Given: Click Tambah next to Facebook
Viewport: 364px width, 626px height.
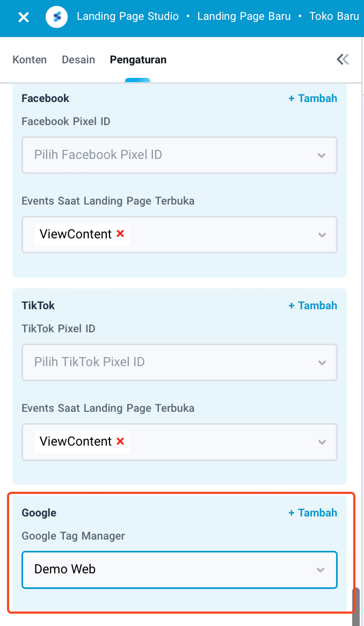Looking at the screenshot, I should pyautogui.click(x=312, y=98).
